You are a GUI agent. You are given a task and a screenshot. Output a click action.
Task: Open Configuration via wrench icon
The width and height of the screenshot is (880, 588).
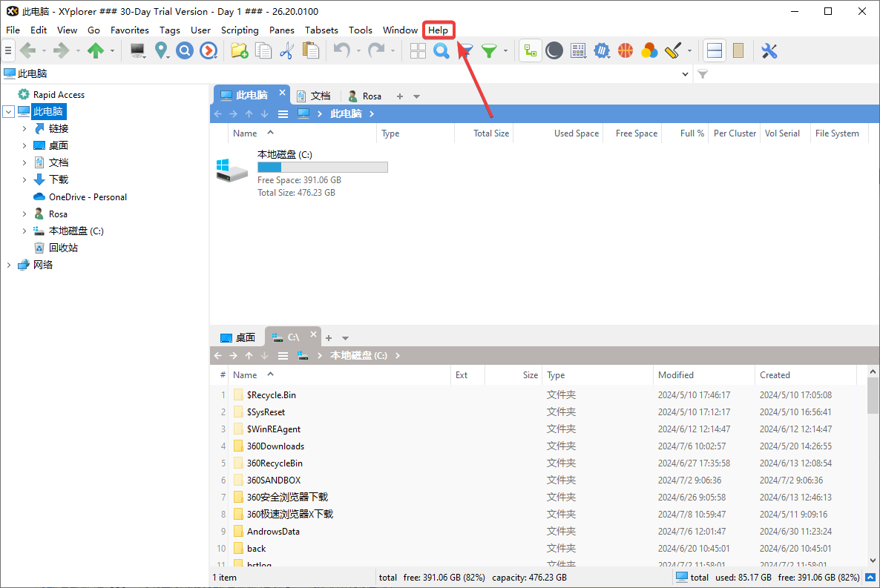pos(769,50)
